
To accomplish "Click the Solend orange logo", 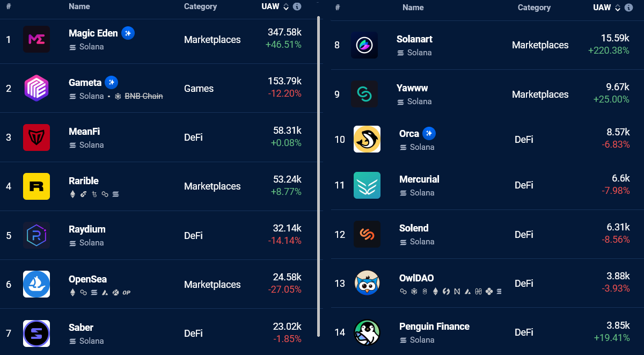I will (x=367, y=234).
